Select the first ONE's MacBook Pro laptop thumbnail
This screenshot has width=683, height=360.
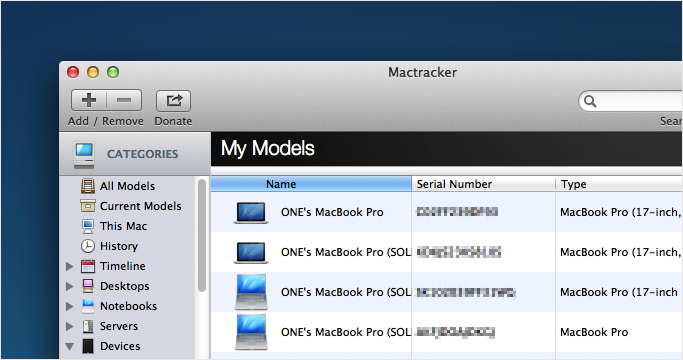[251, 213]
